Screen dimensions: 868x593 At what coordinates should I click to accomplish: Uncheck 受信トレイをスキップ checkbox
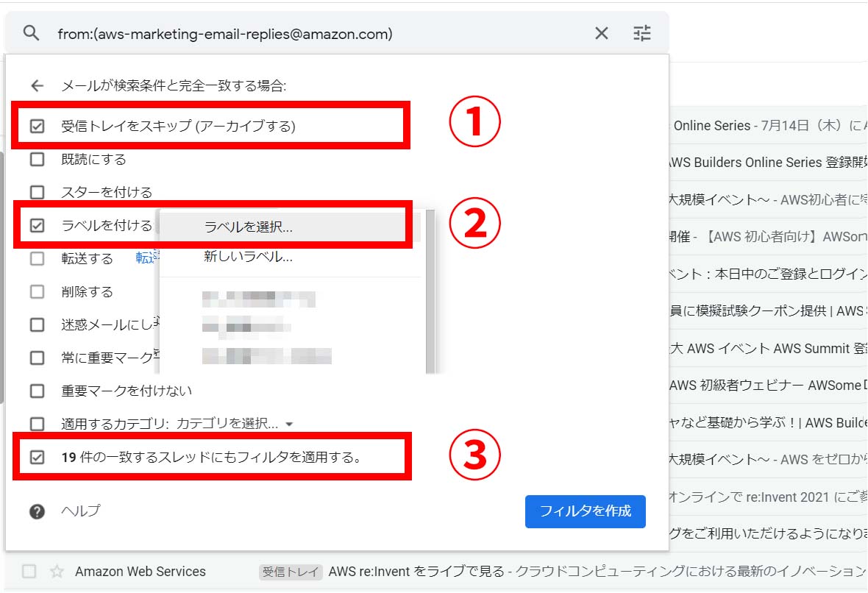click(x=37, y=127)
